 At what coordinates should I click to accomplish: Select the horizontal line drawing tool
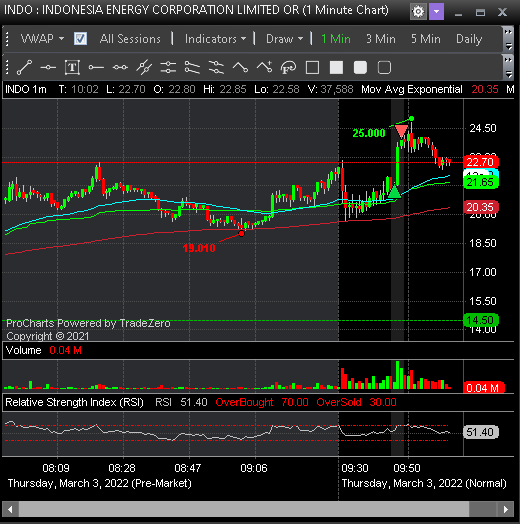(48, 68)
